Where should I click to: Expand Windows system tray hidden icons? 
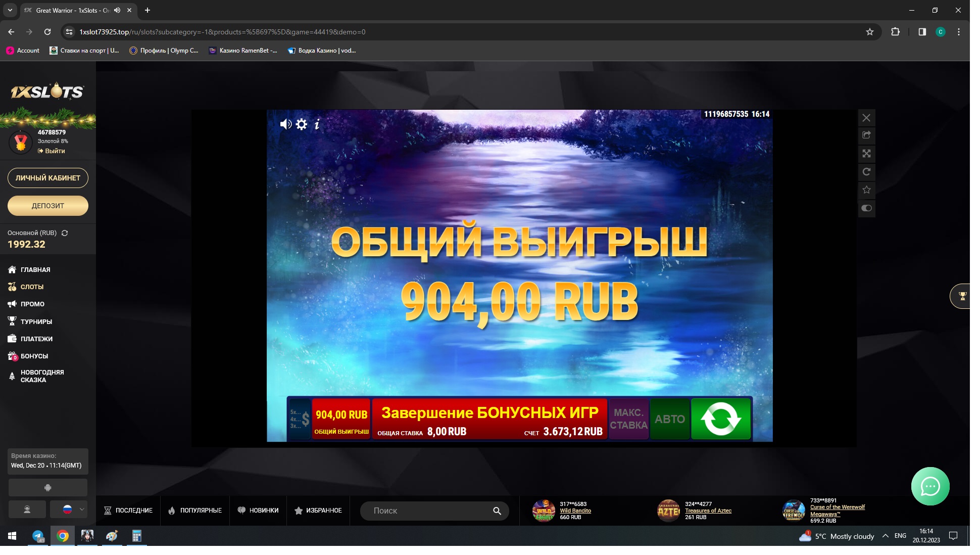[885, 536]
